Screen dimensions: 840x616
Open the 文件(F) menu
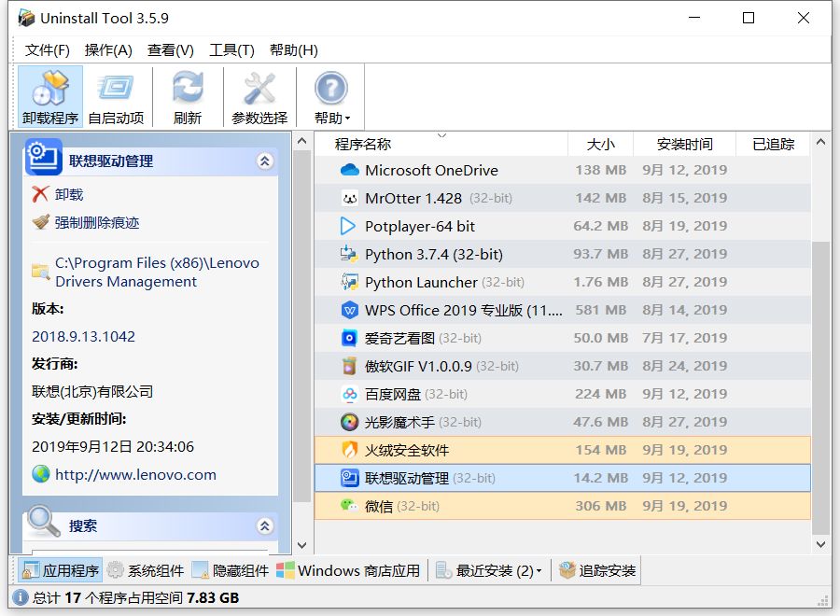pos(48,49)
